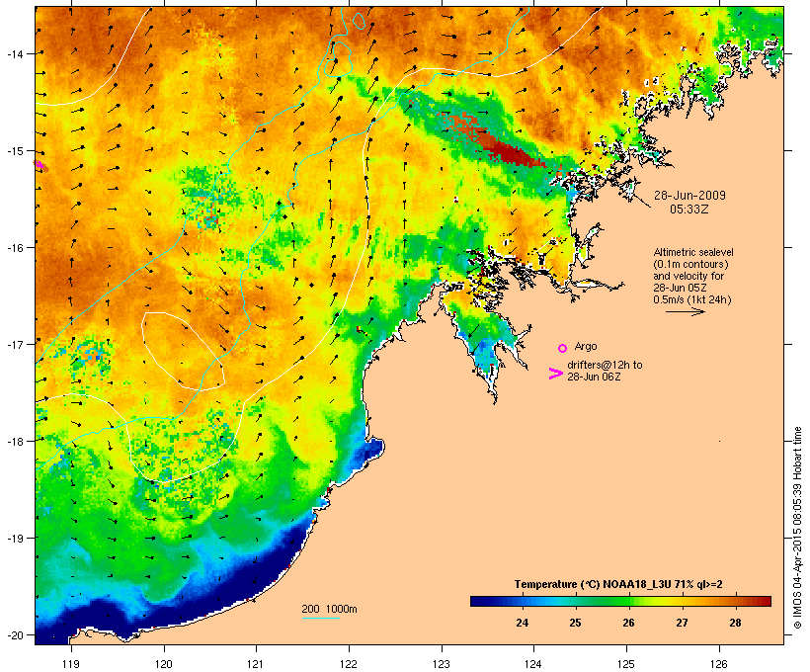Click the time text 05:33Z
Image resolution: width=810 pixels, height=672 pixels.
click(x=689, y=210)
